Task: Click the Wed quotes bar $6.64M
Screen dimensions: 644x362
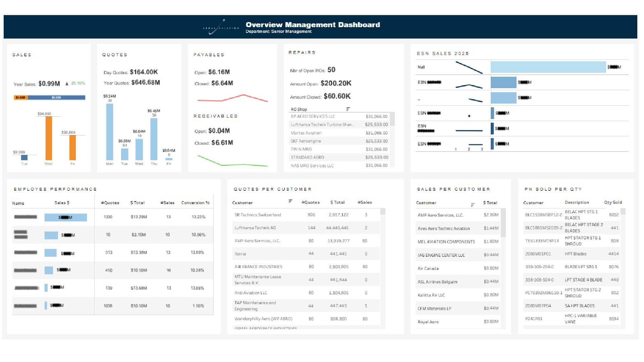Action: [x=139, y=149]
